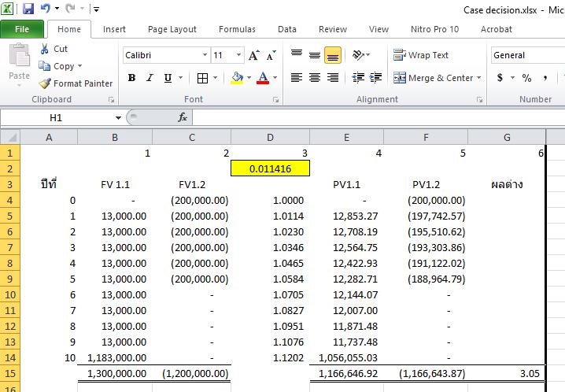Switch to the Formulas tab

click(x=237, y=29)
